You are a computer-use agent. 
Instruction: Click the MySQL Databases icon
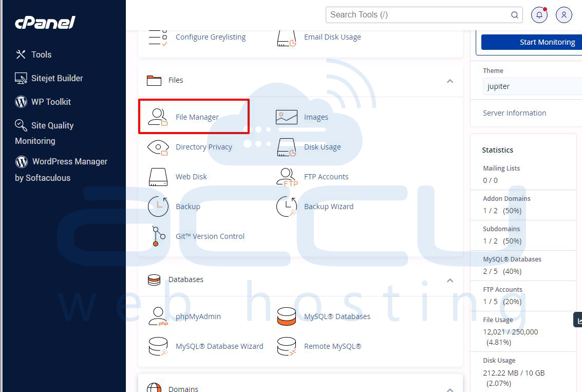pyautogui.click(x=287, y=316)
